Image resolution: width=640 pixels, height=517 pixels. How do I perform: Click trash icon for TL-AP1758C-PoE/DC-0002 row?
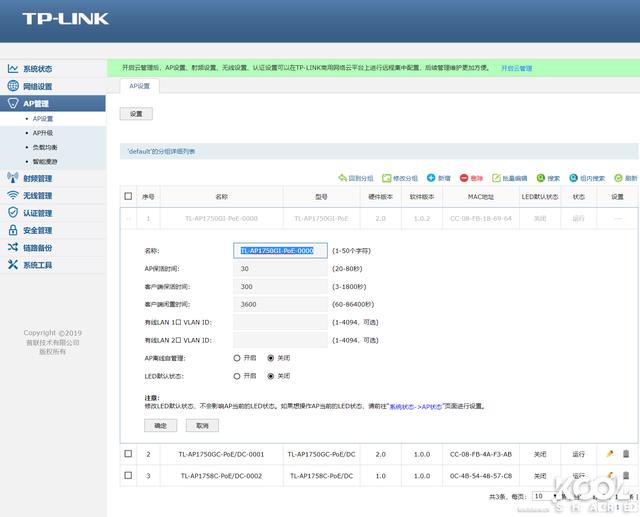tap(626, 475)
